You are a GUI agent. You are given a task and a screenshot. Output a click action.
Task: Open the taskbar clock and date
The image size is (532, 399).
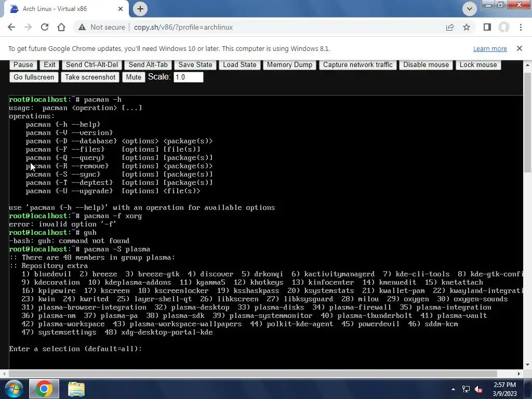click(x=504, y=389)
